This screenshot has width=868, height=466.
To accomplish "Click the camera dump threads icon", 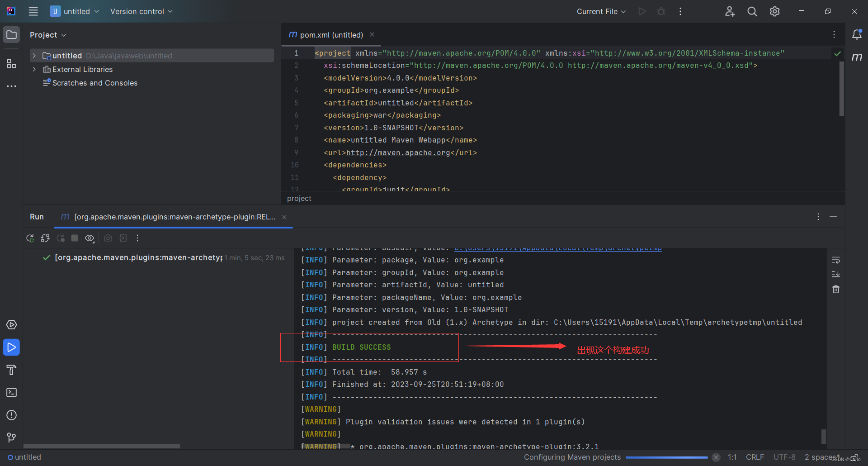I will coord(108,238).
